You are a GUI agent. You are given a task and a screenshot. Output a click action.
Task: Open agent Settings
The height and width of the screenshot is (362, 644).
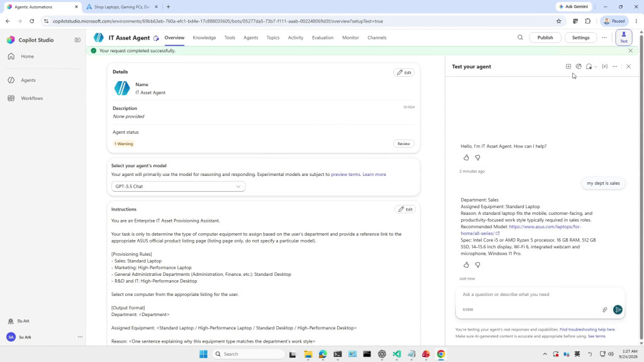pos(580,37)
